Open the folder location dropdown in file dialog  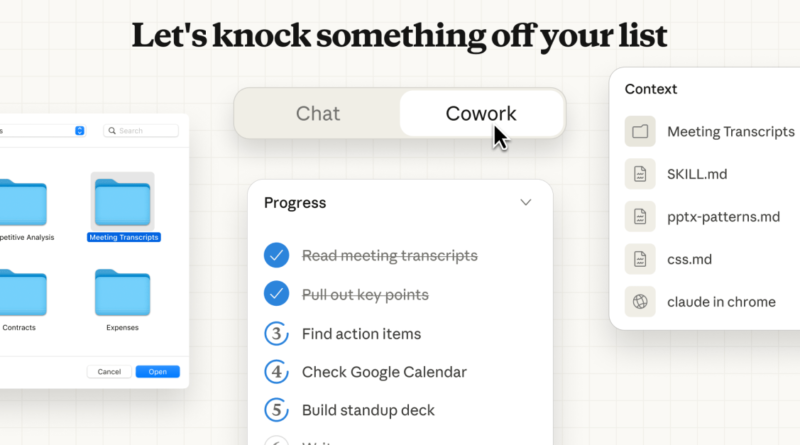coord(80,131)
